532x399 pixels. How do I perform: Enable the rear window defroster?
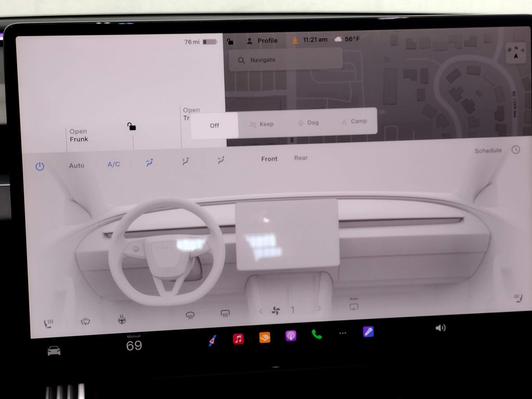pos(224,312)
